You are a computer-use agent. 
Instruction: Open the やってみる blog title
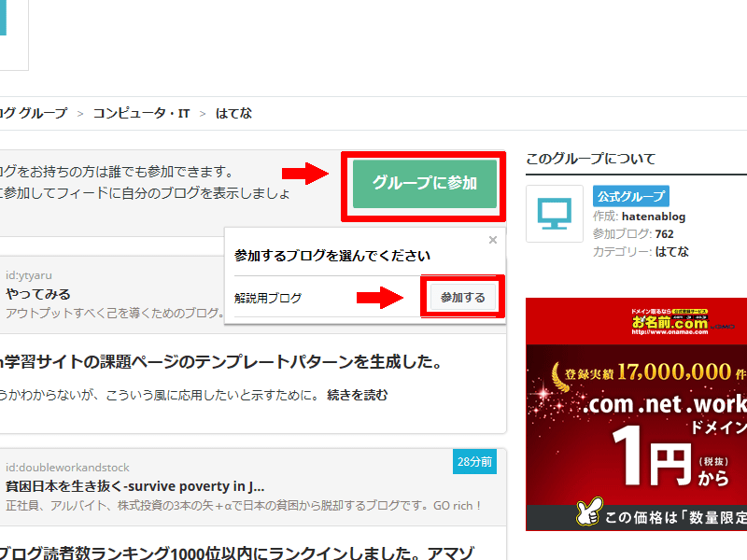click(38, 294)
